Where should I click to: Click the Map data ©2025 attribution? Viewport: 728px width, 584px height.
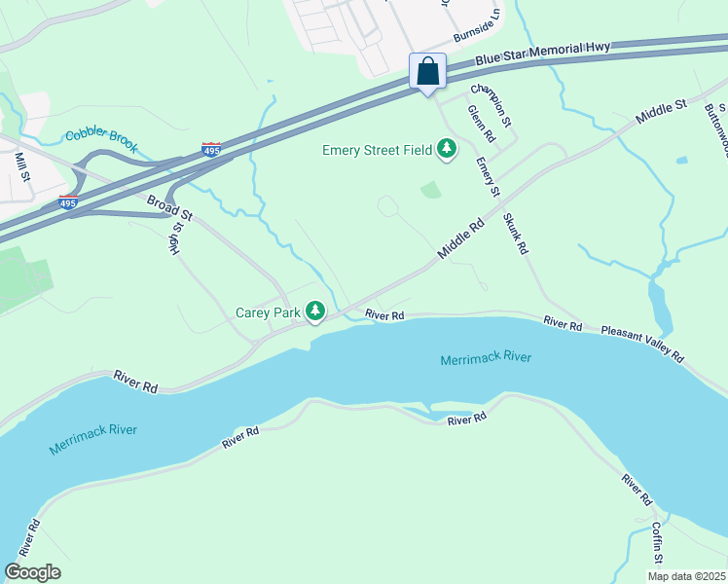click(687, 576)
